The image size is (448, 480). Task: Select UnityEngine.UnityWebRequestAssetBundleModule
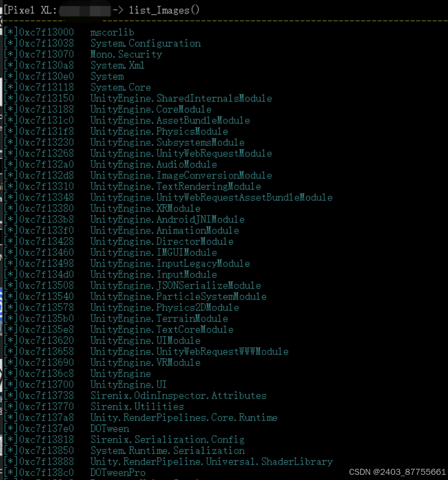coord(212,198)
